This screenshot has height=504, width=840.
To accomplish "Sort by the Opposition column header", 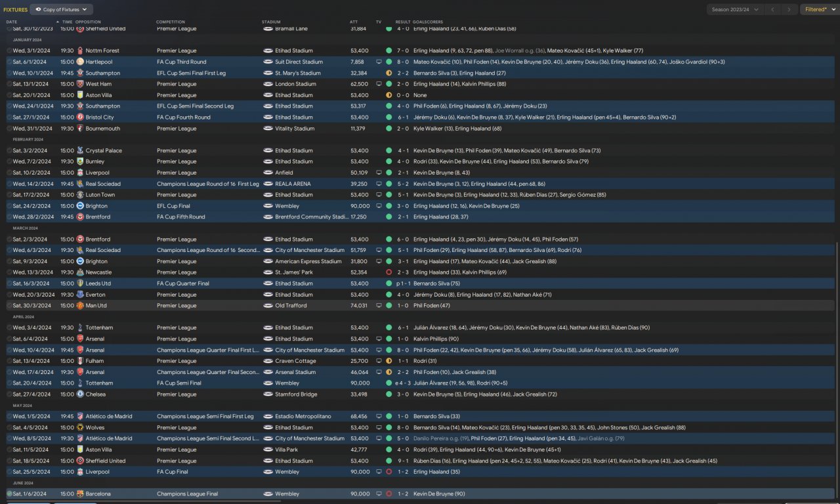I will [89, 22].
